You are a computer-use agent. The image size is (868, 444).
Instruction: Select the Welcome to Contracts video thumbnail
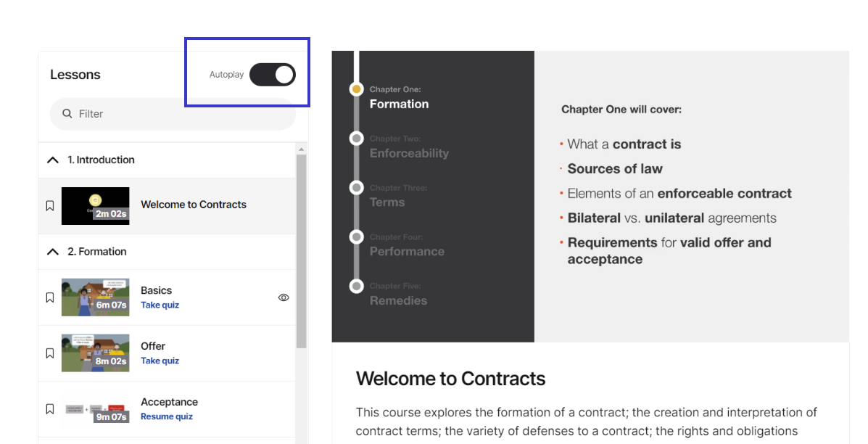95,206
